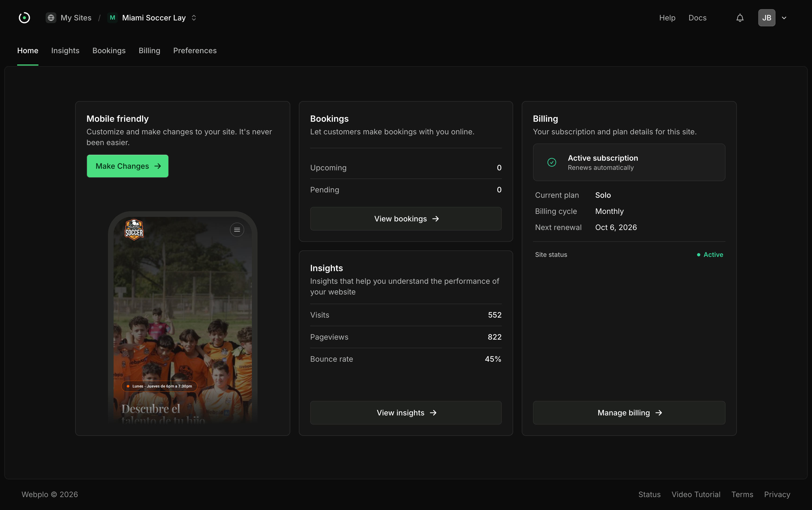Click the Billing card heading

point(545,119)
